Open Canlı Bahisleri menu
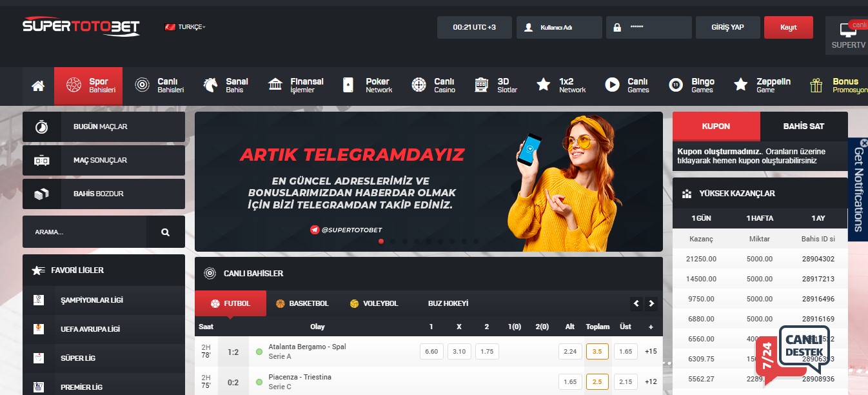This screenshot has height=395, width=868. tap(159, 86)
